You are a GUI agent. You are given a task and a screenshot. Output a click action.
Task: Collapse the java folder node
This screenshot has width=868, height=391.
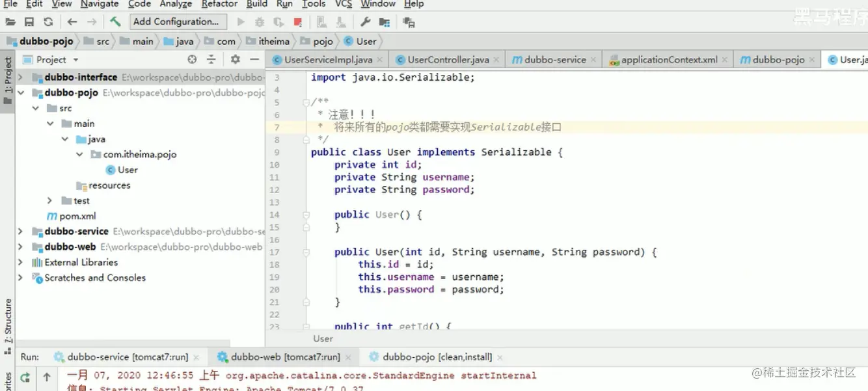click(65, 139)
